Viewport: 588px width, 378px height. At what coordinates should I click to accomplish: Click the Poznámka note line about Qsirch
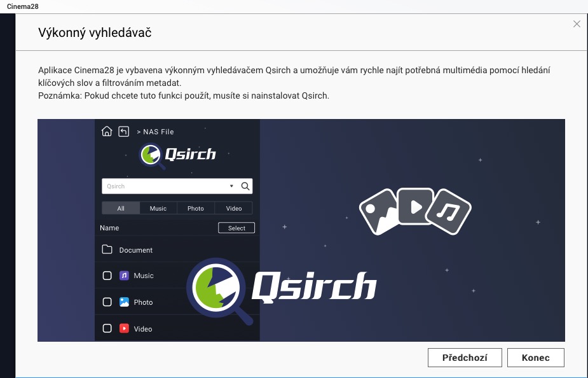click(x=184, y=95)
